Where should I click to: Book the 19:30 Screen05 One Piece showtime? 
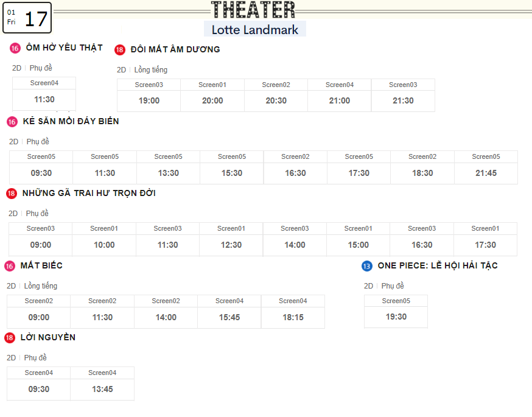click(396, 312)
